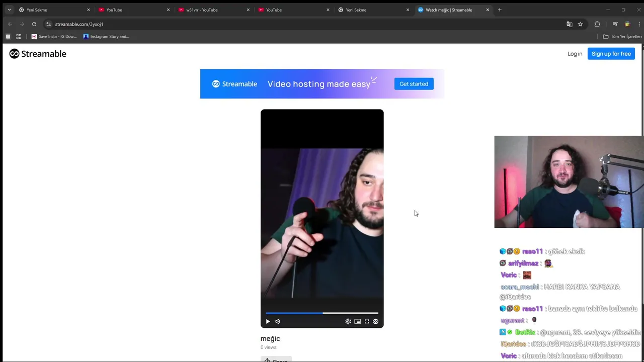Open the Tüm Yer İşaretleri folder

click(622, 36)
